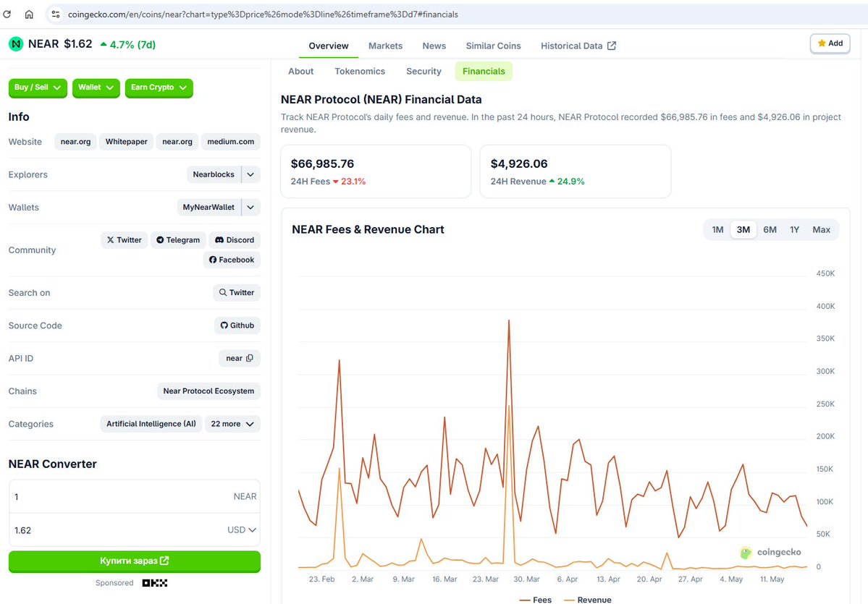Open the Earn Crypto dropdown

(x=159, y=88)
